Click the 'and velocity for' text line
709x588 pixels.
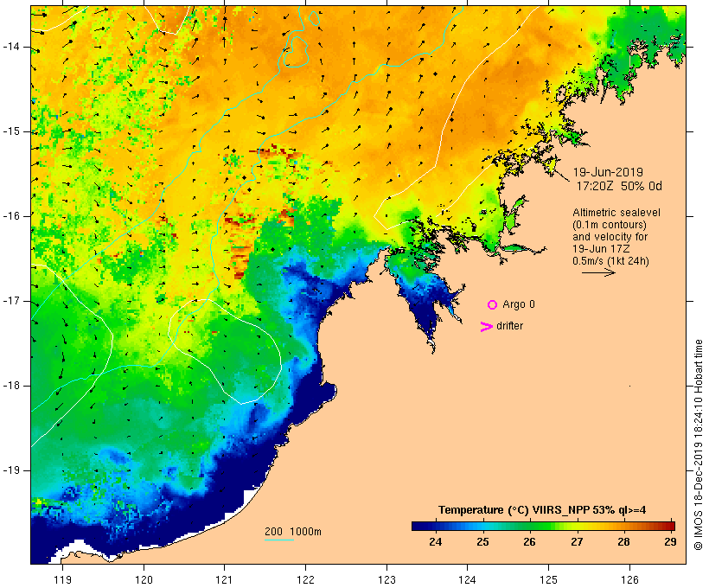[x=610, y=237]
